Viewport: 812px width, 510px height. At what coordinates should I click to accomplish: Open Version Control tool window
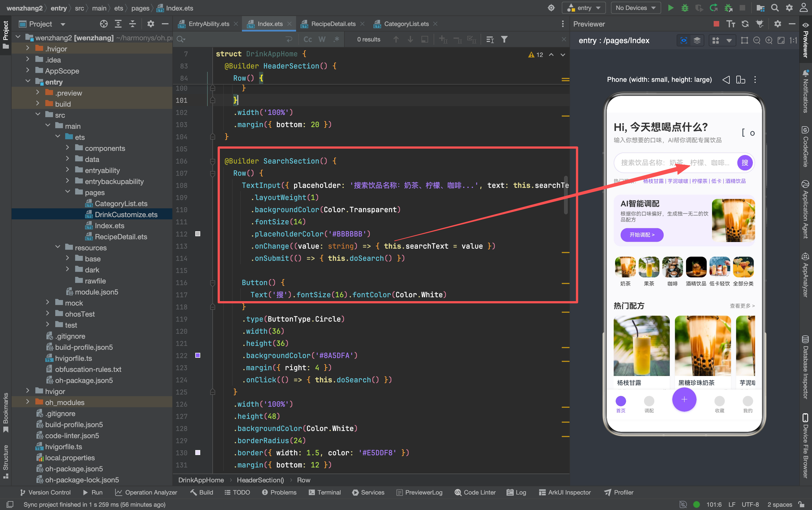click(45, 492)
